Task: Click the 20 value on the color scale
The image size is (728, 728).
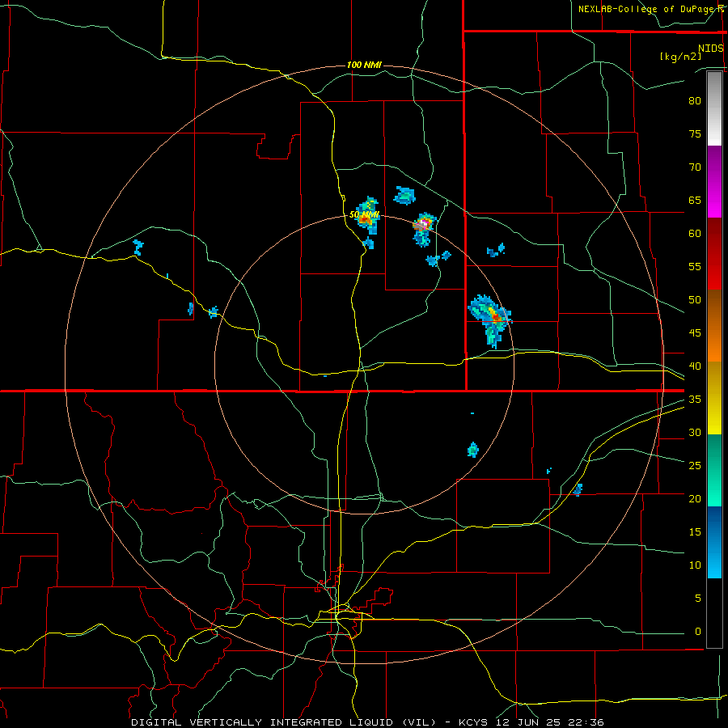Action: pos(695,499)
